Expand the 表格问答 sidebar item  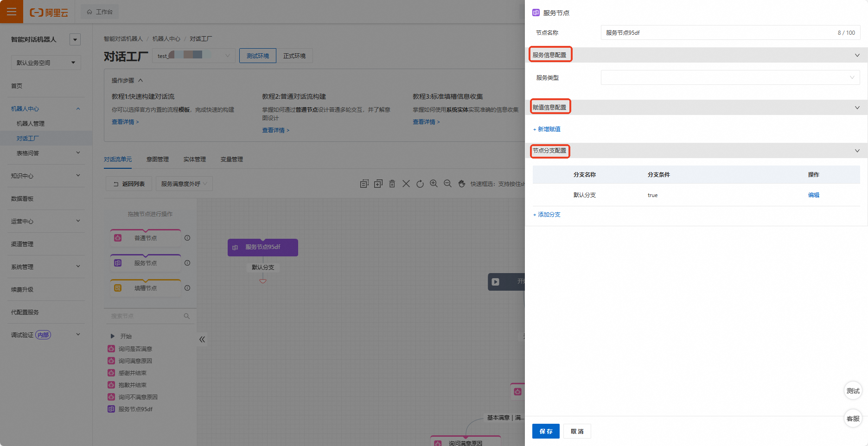[78, 153]
